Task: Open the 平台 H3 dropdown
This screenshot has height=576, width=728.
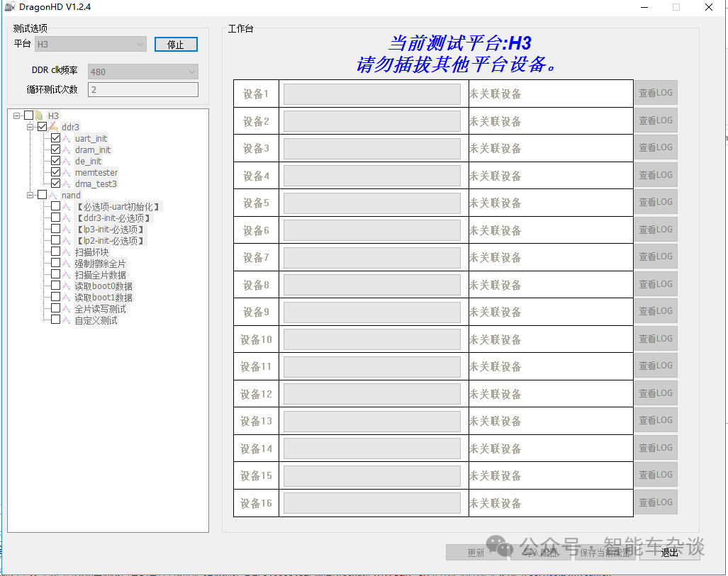Action: point(91,44)
